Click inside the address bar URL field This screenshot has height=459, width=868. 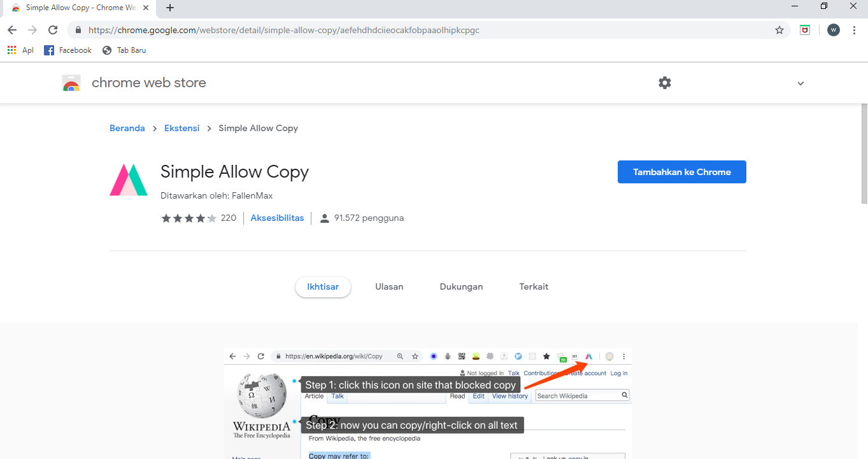(287, 29)
